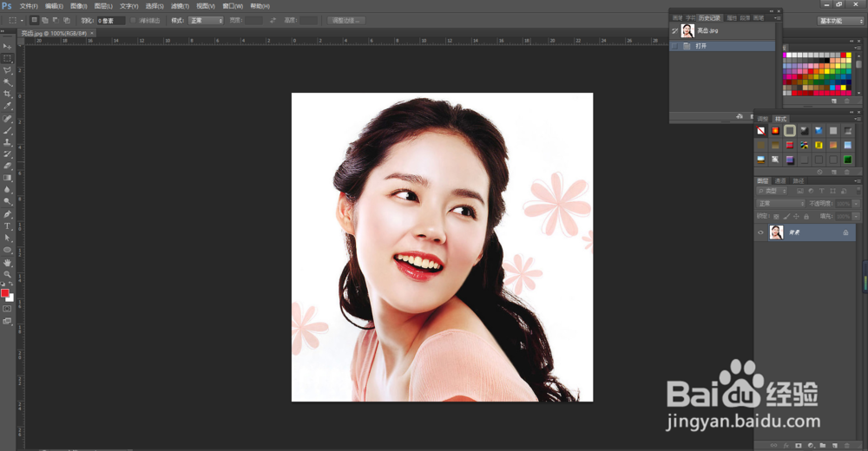Open the Styles panel flyout menu
The image size is (868, 451).
pyautogui.click(x=857, y=119)
